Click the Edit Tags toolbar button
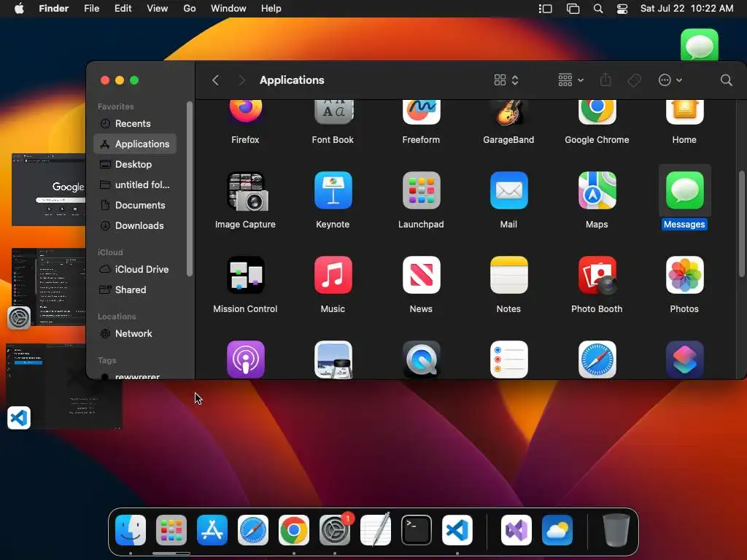The image size is (747, 560). click(634, 80)
